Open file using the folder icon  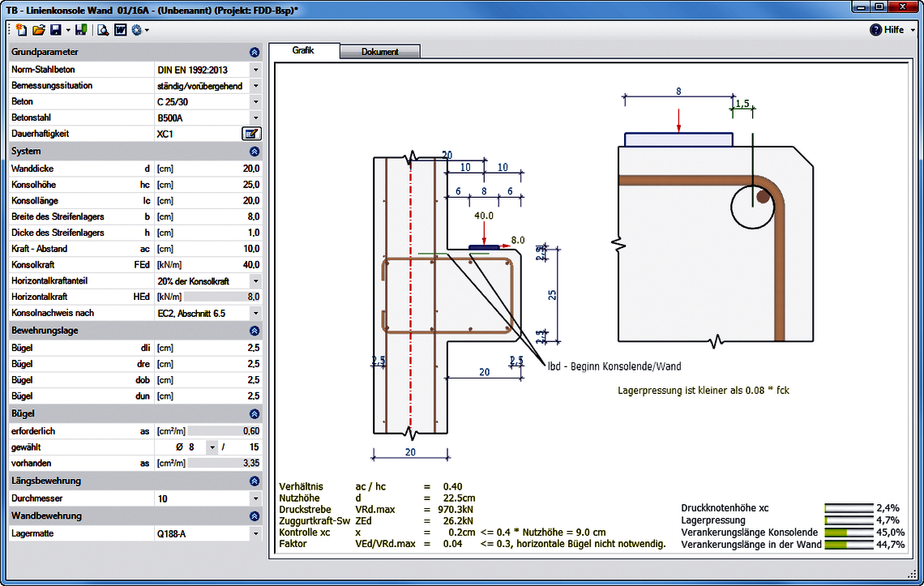point(38,29)
